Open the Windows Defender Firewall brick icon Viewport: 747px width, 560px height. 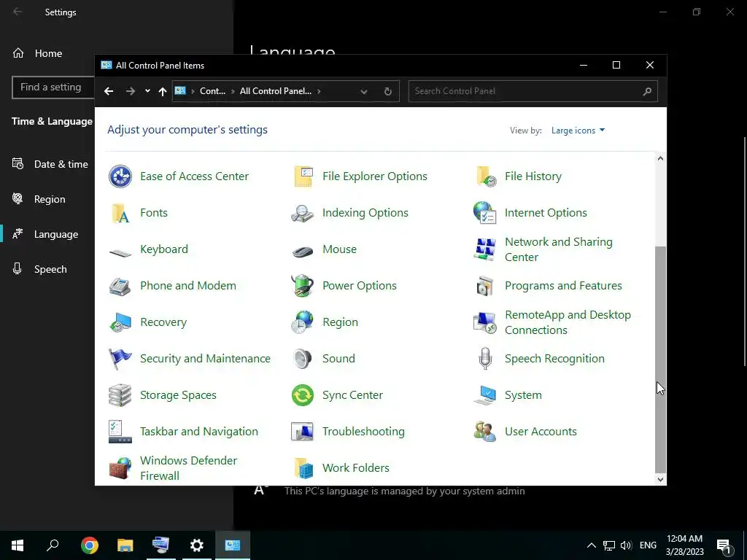(120, 468)
